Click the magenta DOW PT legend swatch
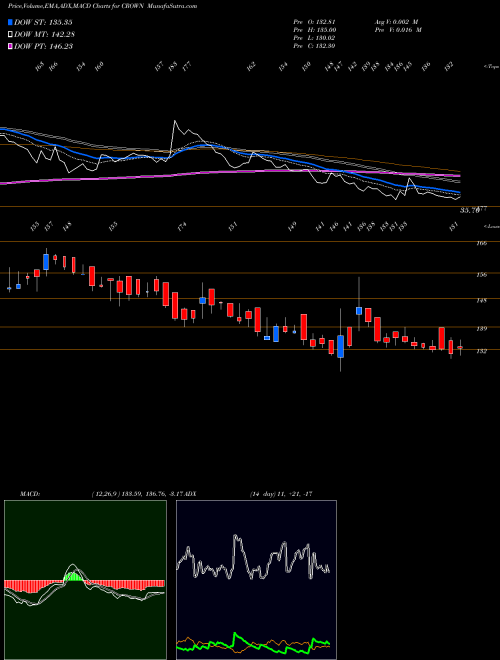Screen dimensions: 500x660 point(11,46)
